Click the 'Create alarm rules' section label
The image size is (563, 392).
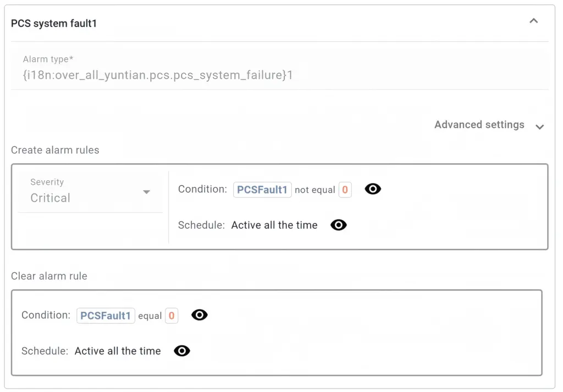coord(55,150)
